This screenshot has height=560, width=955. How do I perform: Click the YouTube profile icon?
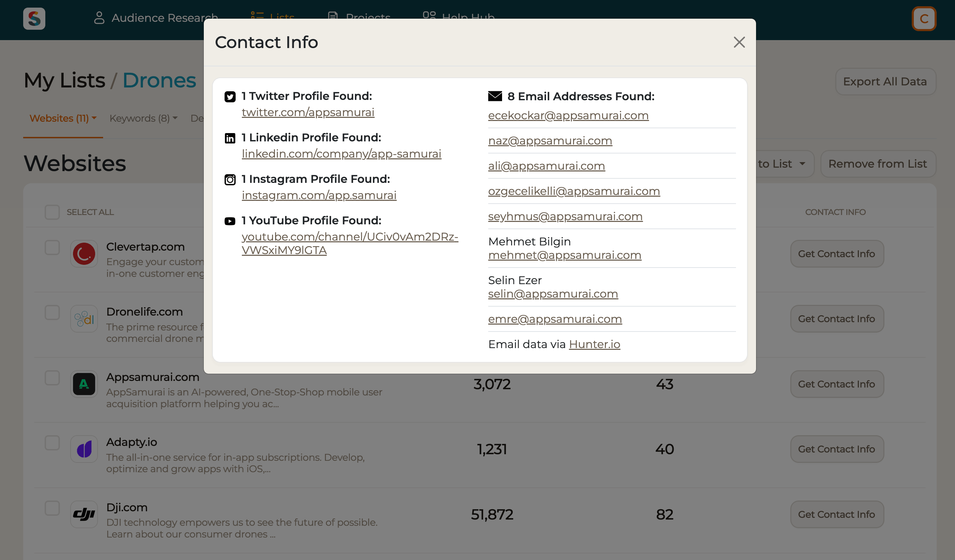click(230, 221)
